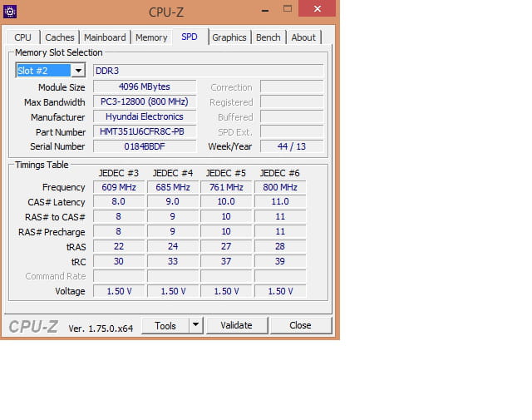Click the Validate button
This screenshot has width=532, height=420.
(x=236, y=325)
